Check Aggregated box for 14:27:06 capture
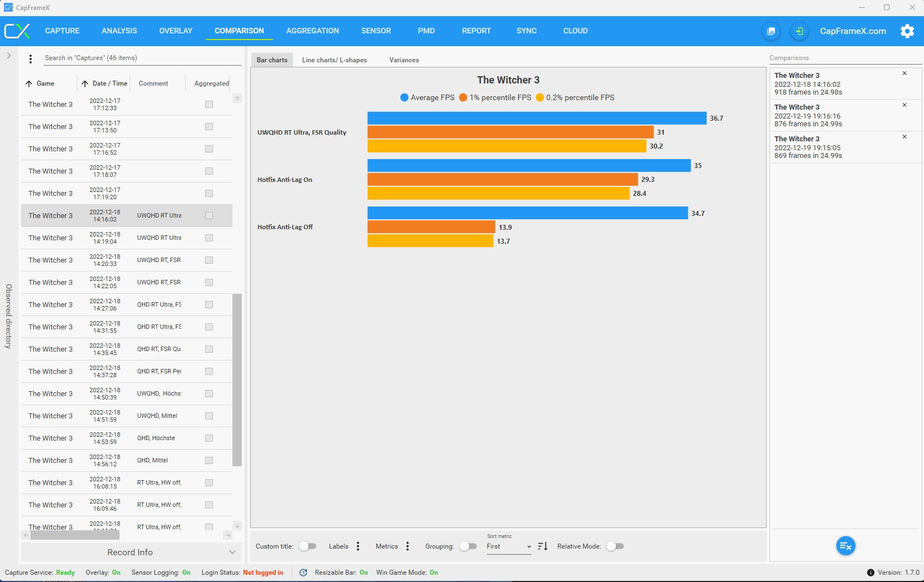 coord(209,304)
